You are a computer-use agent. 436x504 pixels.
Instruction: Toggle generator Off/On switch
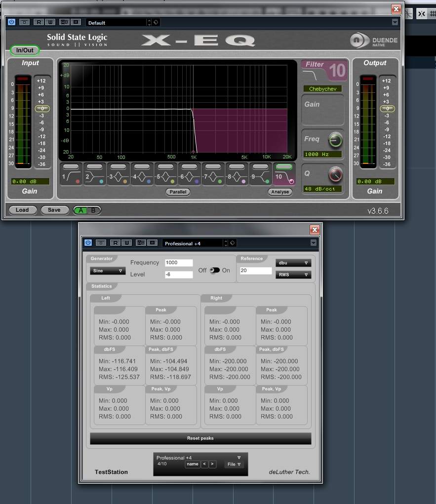[214, 270]
